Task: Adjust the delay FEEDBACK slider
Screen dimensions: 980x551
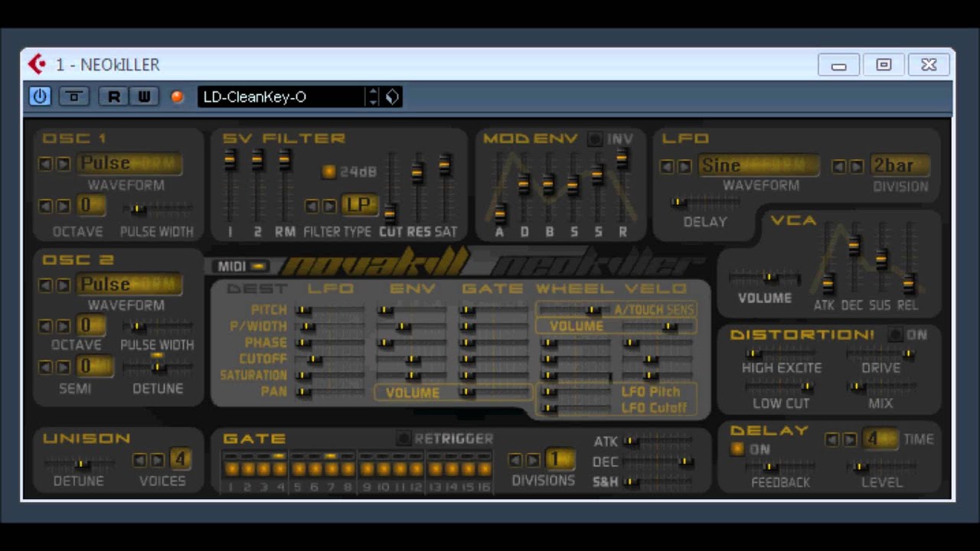Action: pos(770,466)
